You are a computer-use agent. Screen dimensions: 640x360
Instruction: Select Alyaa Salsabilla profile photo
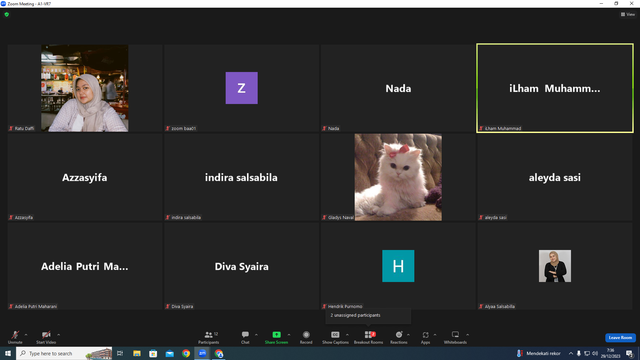coord(555,266)
